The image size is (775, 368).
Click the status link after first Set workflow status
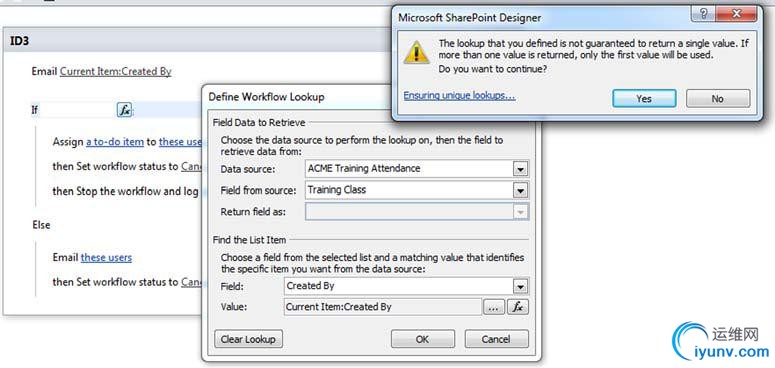(192, 166)
